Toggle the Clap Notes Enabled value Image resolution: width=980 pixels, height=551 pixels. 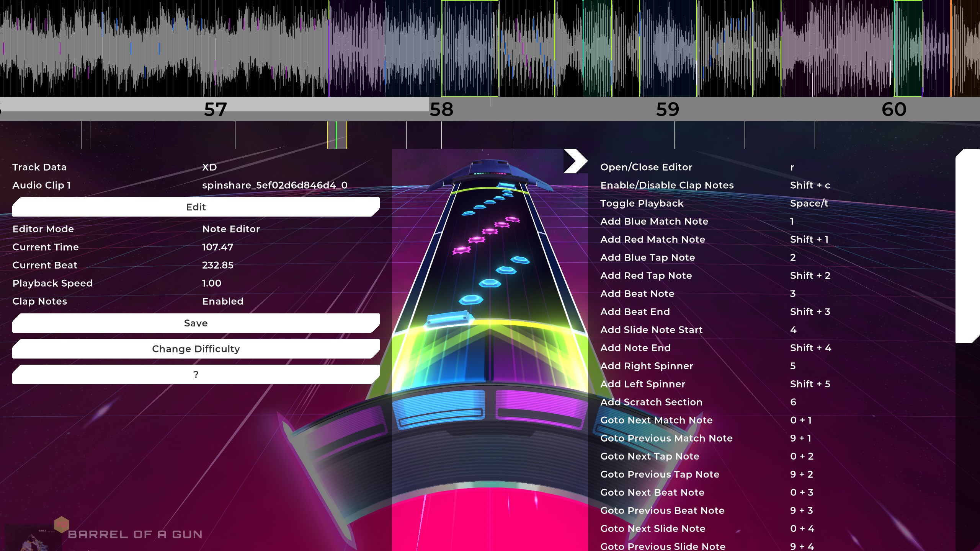(223, 302)
